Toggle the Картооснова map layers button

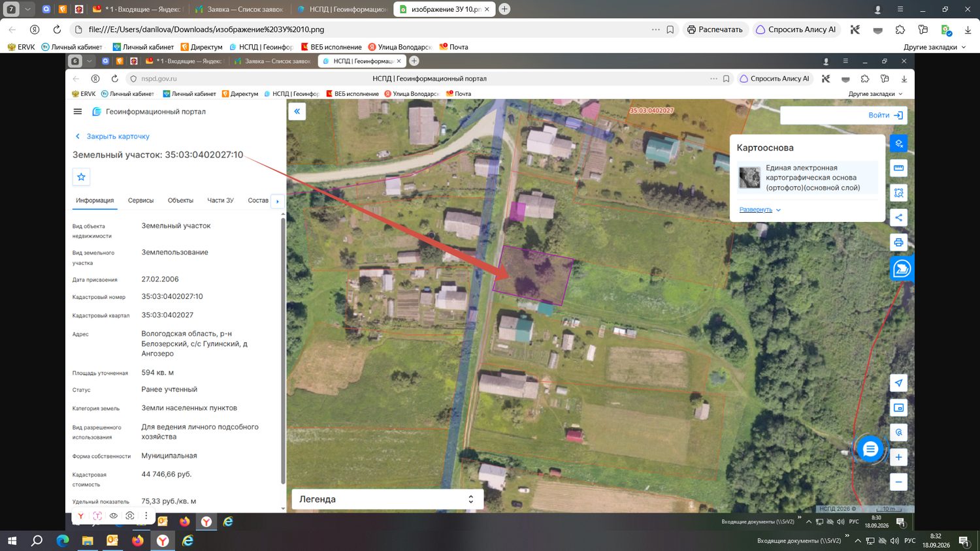point(898,144)
